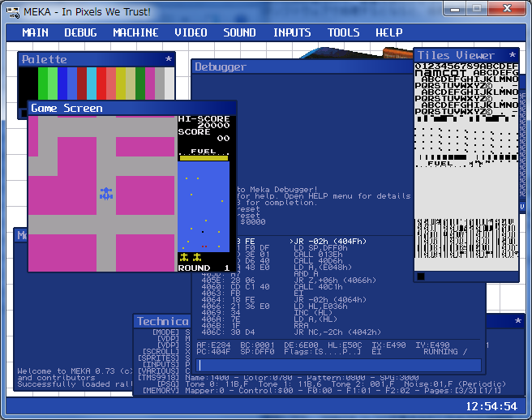Click the Debugger window title bar

coord(302,66)
